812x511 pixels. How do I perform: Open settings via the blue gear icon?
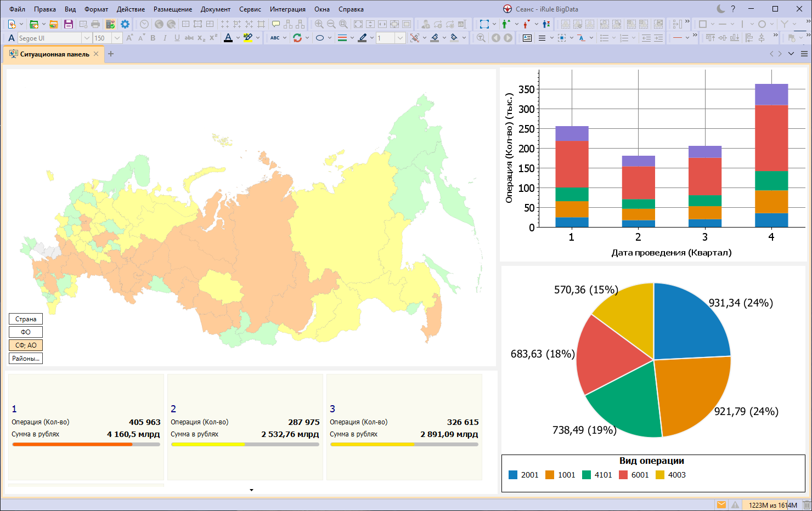(x=125, y=24)
